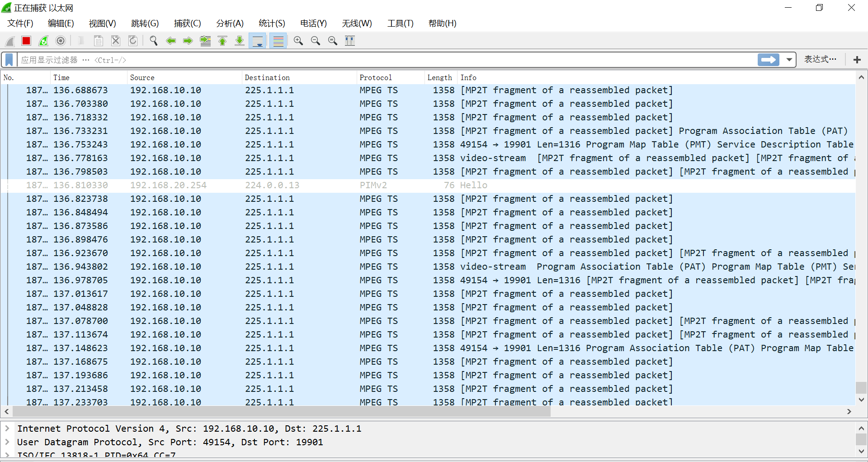Open the 捕获(C) menu
868x462 pixels.
[188, 24]
